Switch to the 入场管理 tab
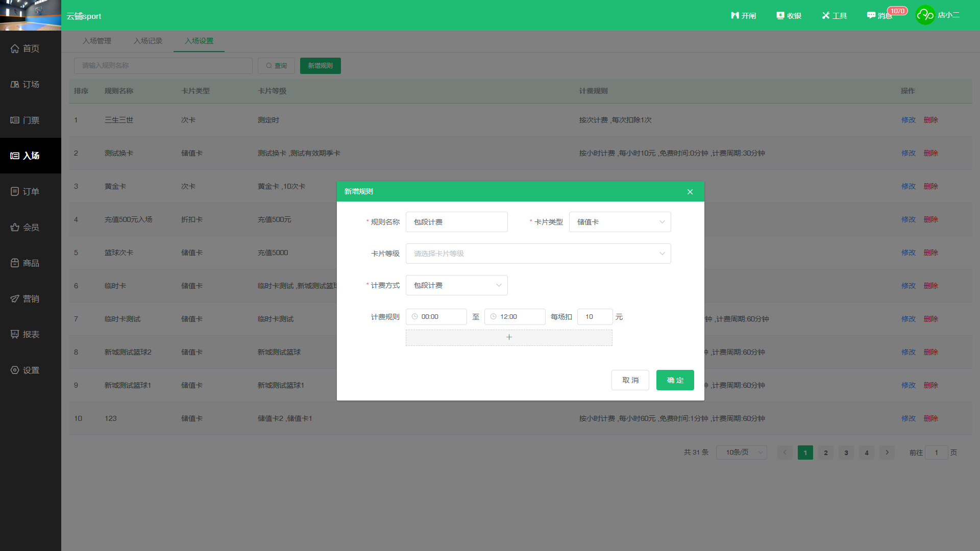 click(97, 41)
